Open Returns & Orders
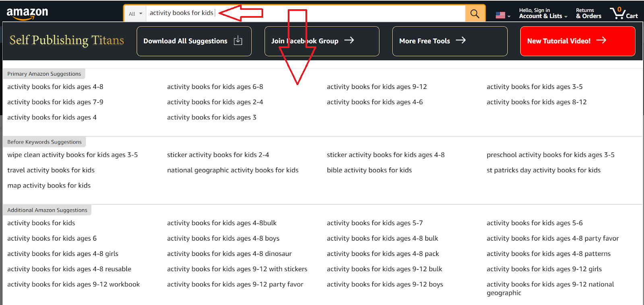 click(588, 13)
